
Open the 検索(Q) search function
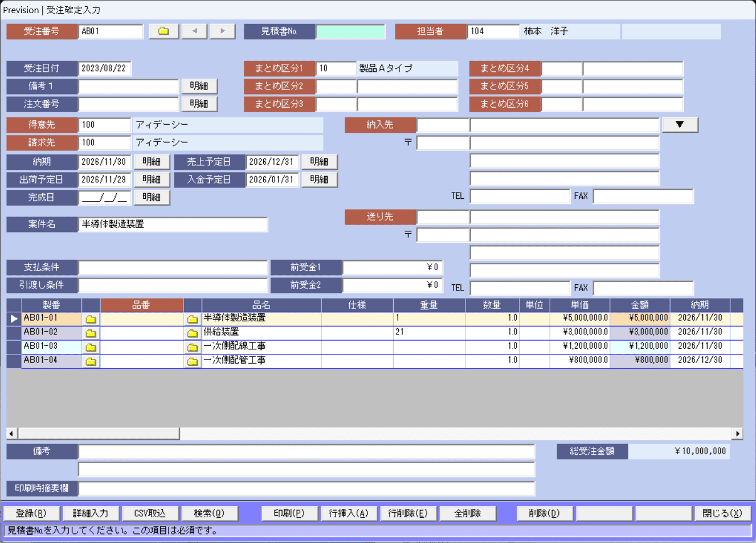(x=209, y=513)
